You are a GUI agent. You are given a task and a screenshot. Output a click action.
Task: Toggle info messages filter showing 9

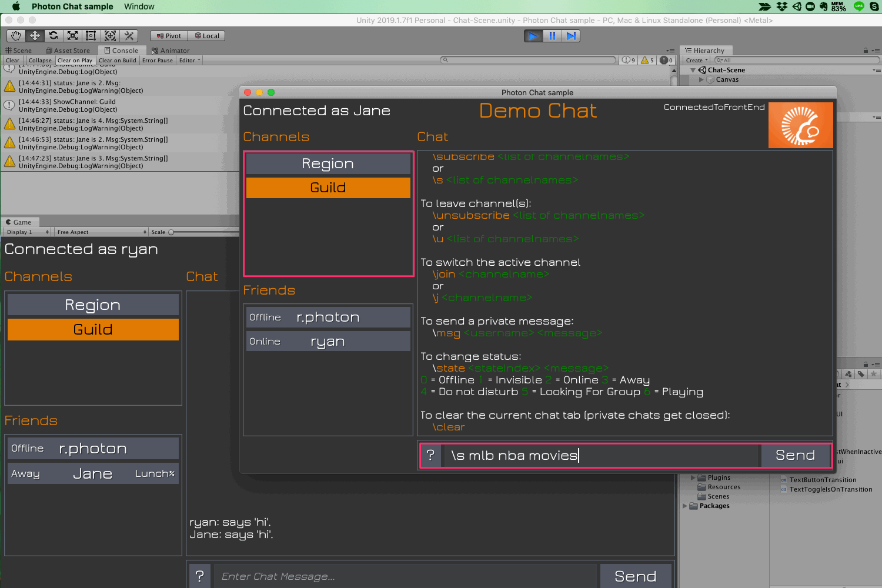click(x=629, y=60)
